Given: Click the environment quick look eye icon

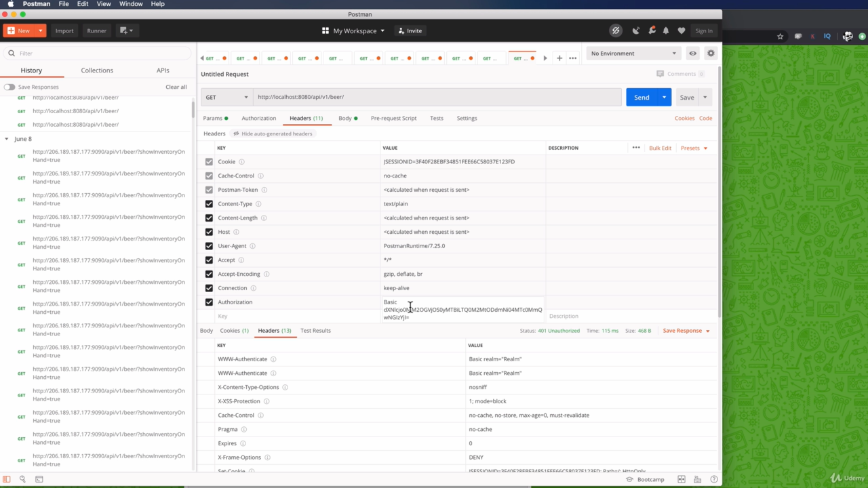Looking at the screenshot, I should click(692, 54).
